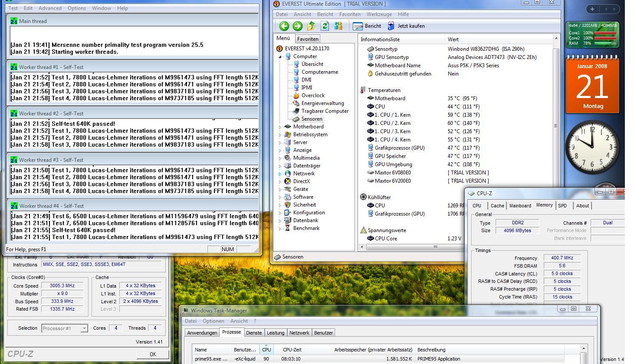This screenshot has height=364, width=634.
Task: Expand the DirectX tree node
Action: 280,181
